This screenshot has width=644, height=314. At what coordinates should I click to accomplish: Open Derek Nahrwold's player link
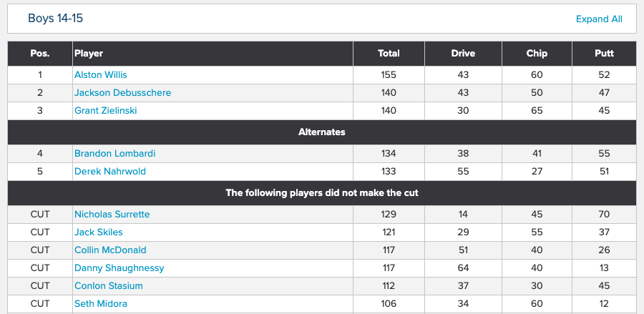pyautogui.click(x=110, y=171)
